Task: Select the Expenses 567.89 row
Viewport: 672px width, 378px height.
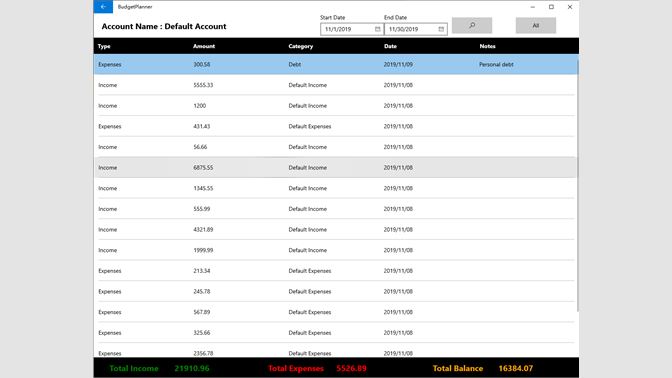Action: click(x=336, y=312)
